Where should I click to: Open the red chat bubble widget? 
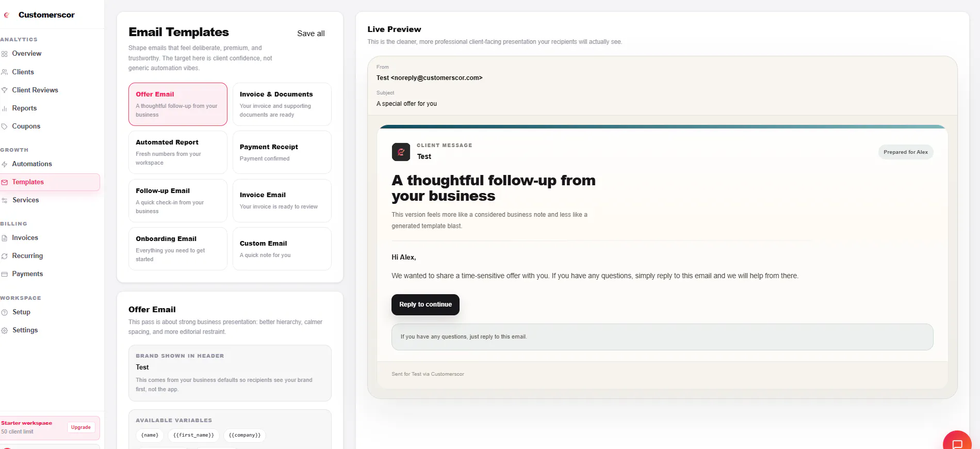[x=957, y=441]
